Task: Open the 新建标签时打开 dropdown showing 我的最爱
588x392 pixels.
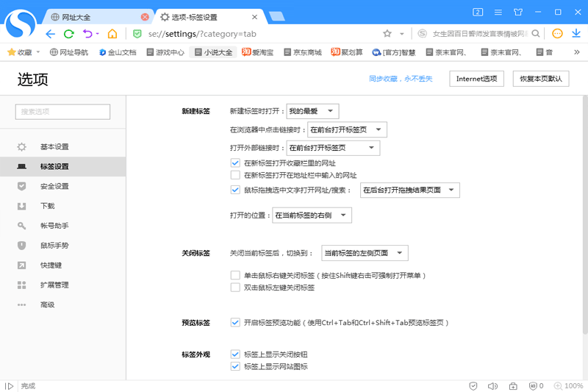Action: click(312, 111)
